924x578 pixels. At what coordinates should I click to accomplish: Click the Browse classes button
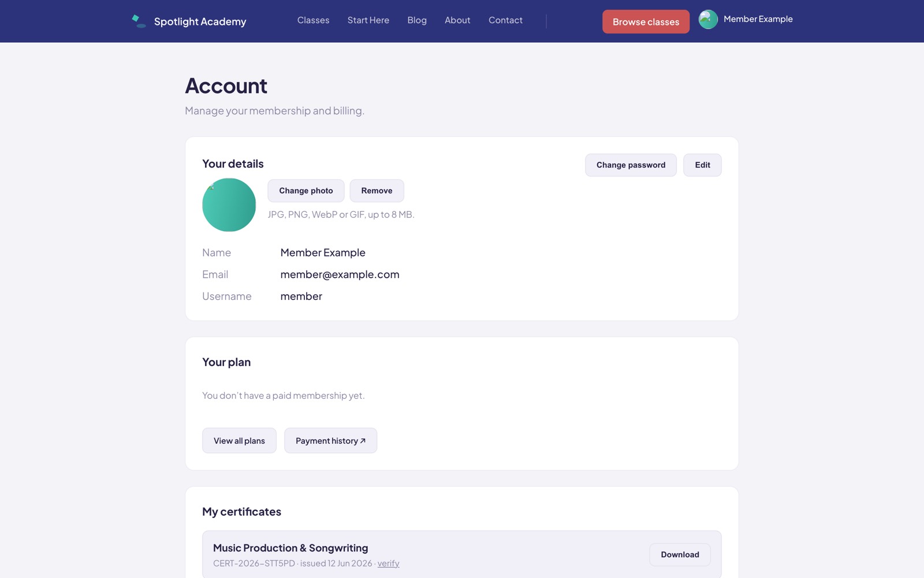[646, 21]
